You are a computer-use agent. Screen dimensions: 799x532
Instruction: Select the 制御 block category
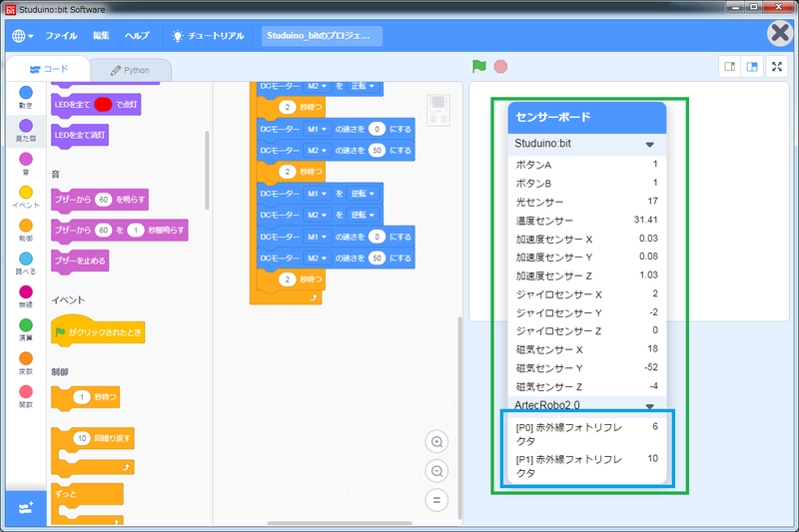point(26,231)
